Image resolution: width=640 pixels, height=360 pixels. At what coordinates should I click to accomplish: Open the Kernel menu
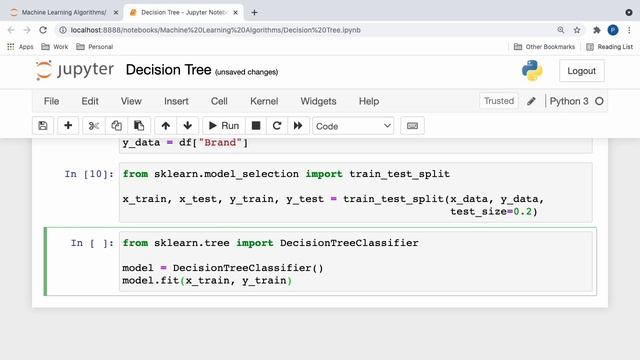[x=264, y=101]
